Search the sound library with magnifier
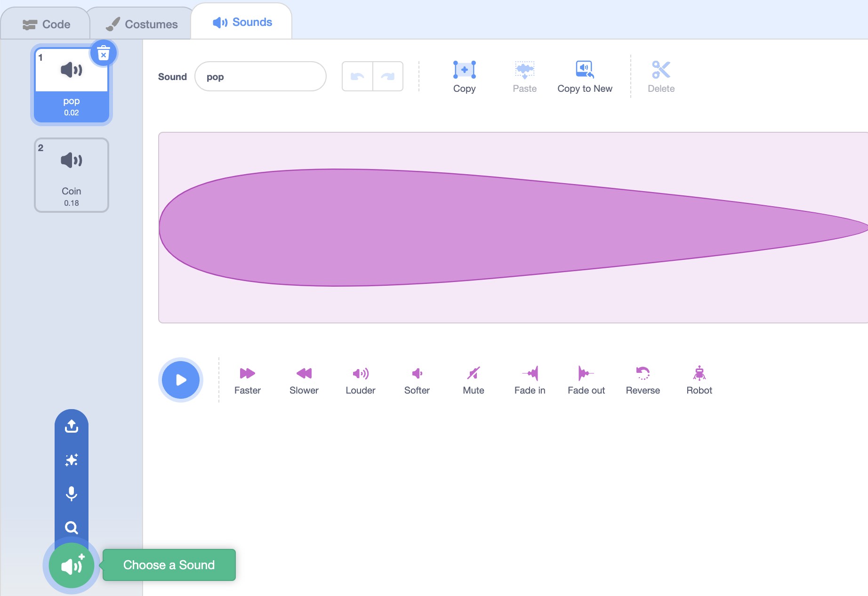The height and width of the screenshot is (596, 868). [x=72, y=528]
